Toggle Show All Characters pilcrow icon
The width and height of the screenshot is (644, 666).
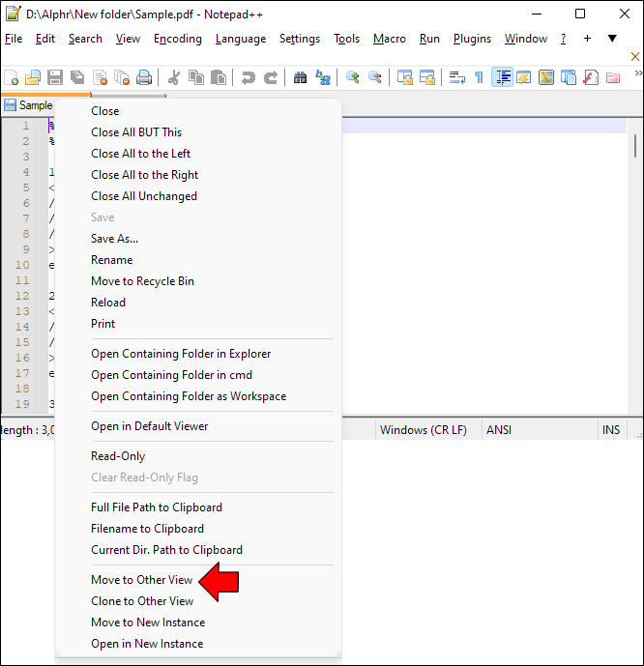tap(480, 77)
